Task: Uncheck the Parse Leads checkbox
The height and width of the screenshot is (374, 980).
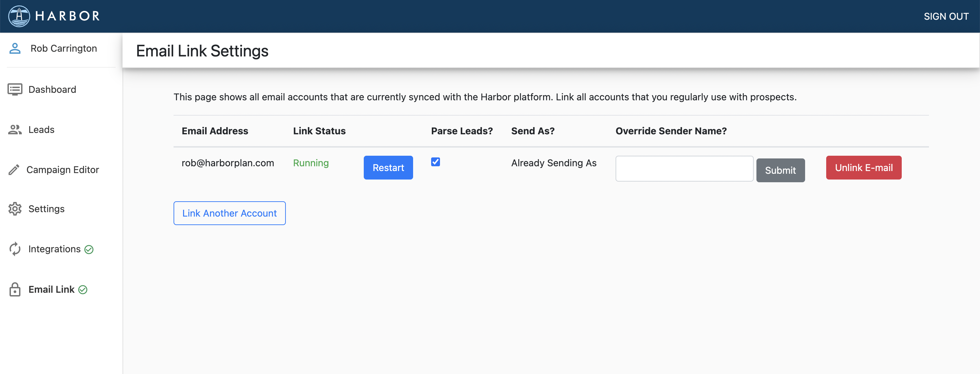Action: point(435,162)
